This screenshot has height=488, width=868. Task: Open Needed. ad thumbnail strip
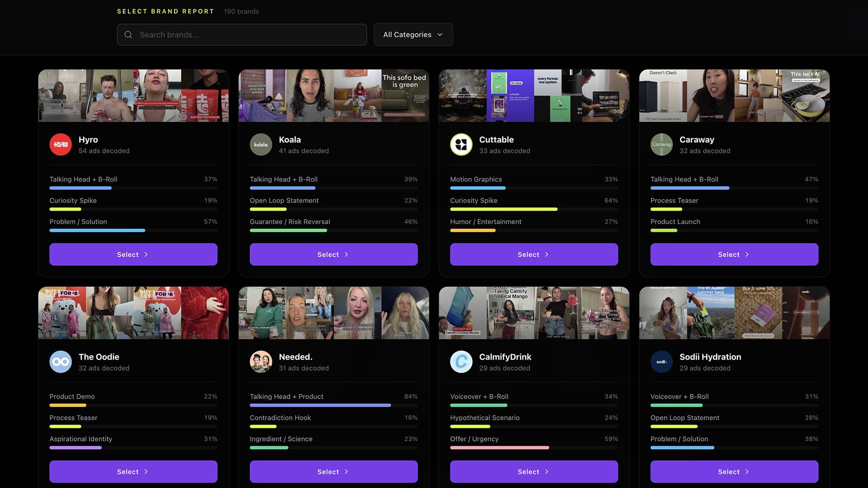(334, 313)
